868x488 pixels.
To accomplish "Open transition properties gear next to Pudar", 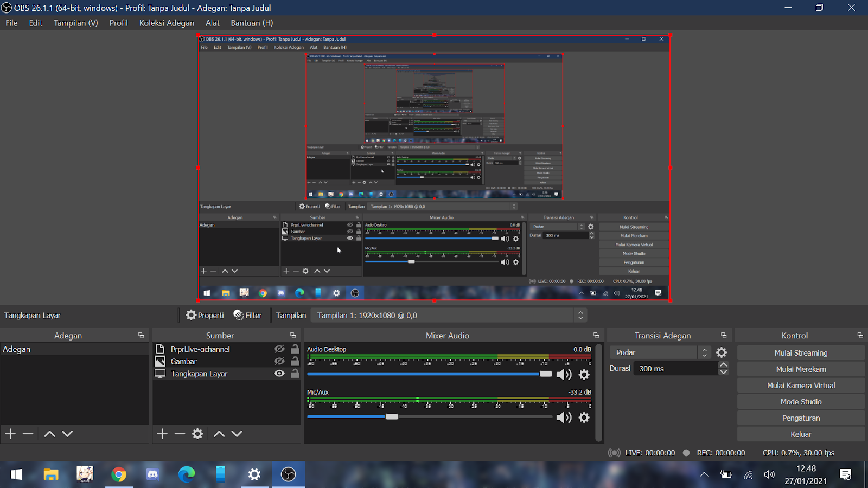I will point(722,352).
